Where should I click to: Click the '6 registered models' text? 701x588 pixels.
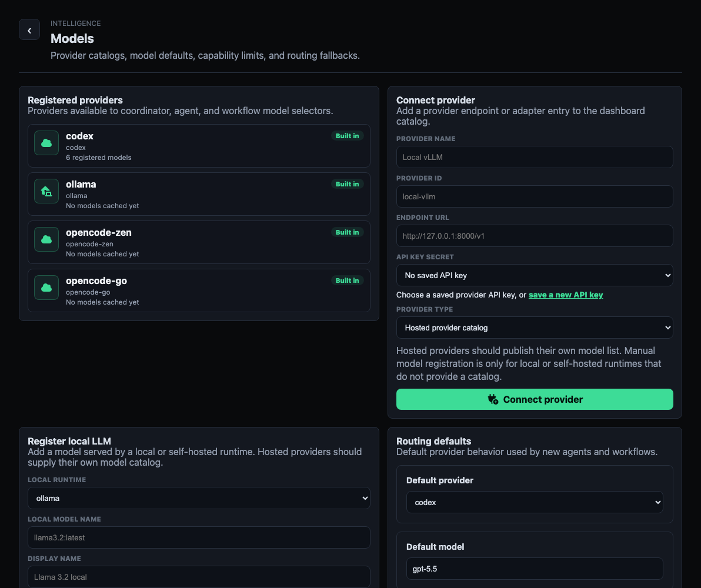99,158
